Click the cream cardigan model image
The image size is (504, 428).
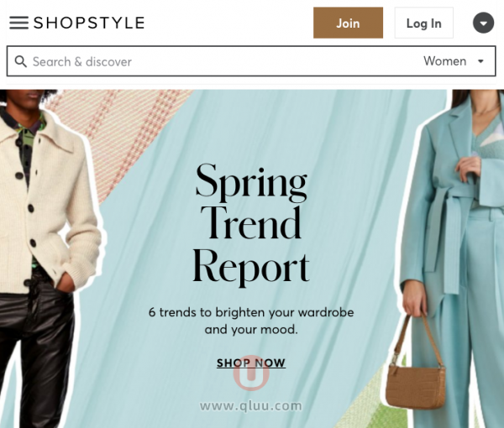48,258
